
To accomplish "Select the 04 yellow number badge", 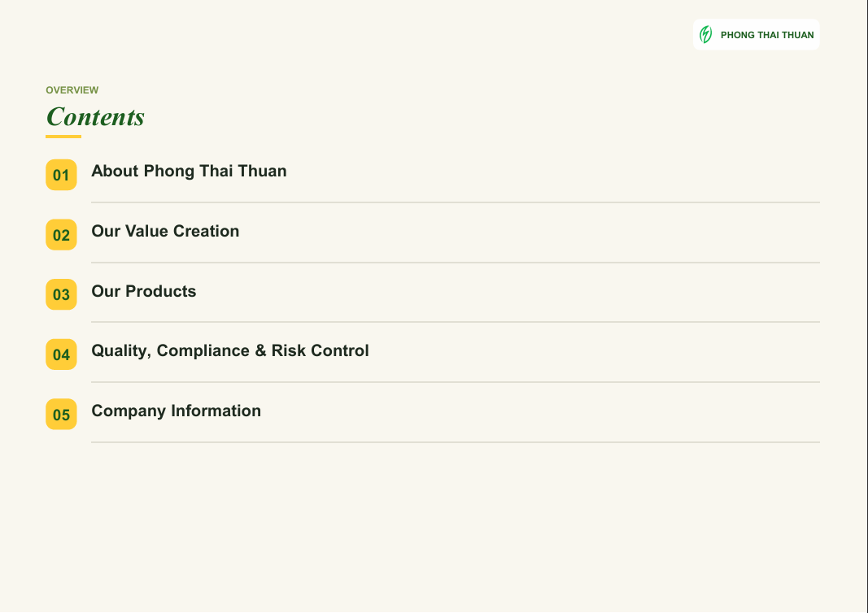I will 61,354.
